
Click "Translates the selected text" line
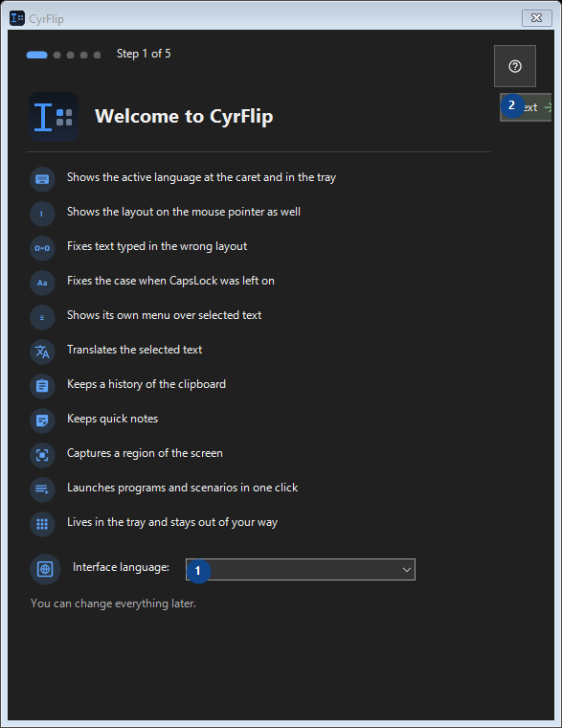[x=134, y=350]
